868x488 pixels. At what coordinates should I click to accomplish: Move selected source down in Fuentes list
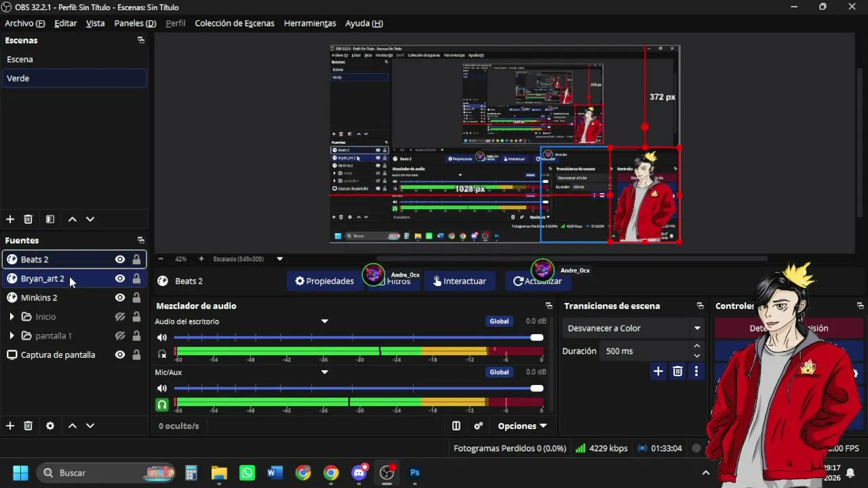point(90,426)
